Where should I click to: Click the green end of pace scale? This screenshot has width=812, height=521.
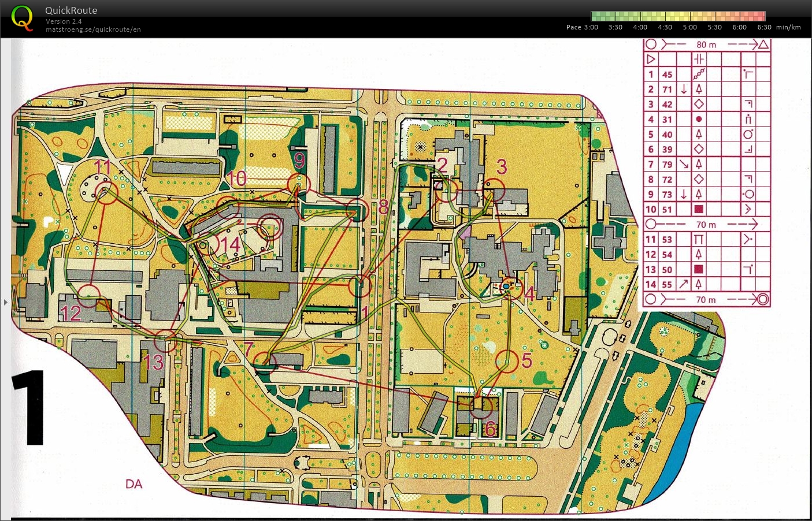click(x=595, y=16)
